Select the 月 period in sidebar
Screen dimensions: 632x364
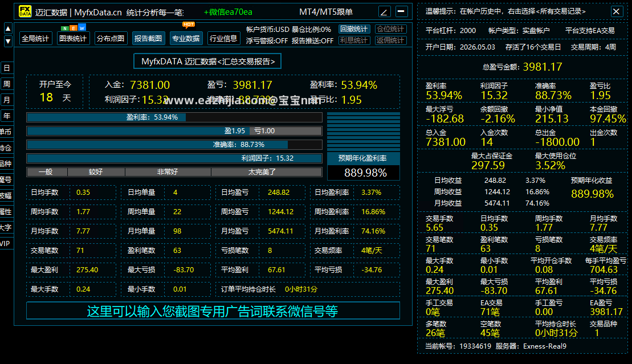[7, 100]
